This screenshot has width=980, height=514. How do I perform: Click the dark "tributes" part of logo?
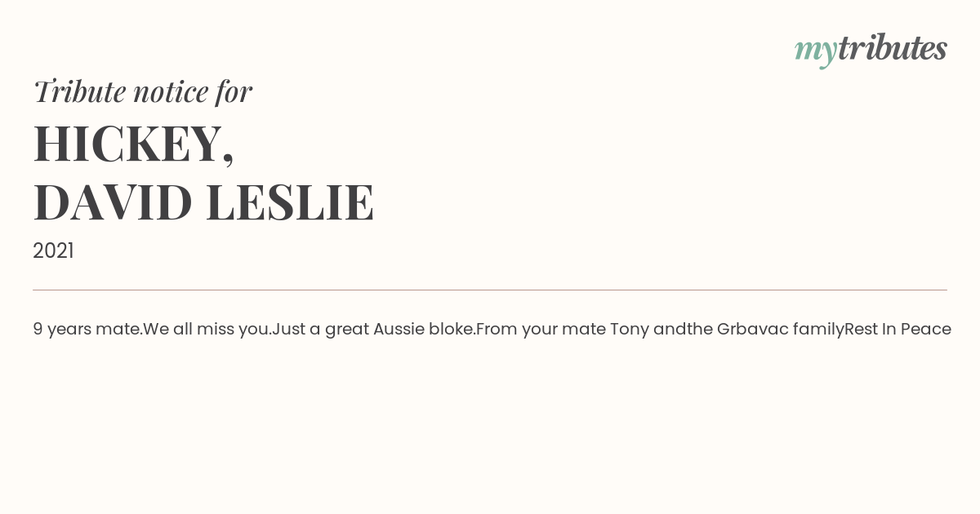coord(892,49)
